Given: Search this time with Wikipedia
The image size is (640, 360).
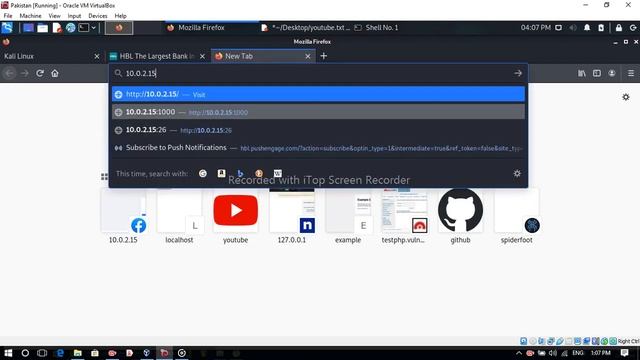Looking at the screenshot, I should pos(278,173).
